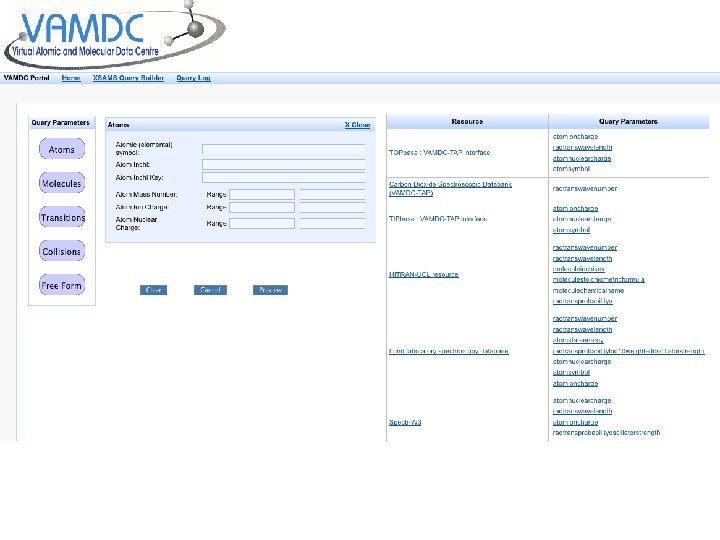Viewport: 720px width, 540px height.
Task: Go to the Query Log page
Action: pyautogui.click(x=193, y=78)
